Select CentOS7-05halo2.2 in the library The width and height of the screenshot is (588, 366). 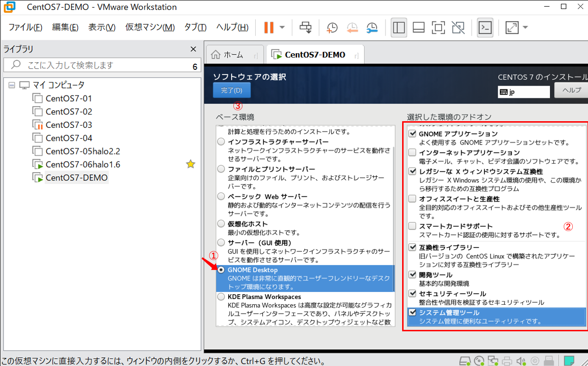[x=83, y=152]
